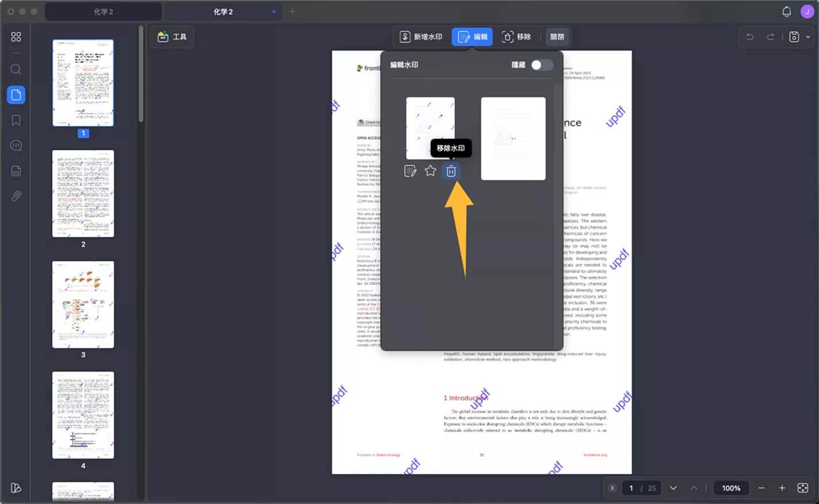Switch to the second 化学2 tab
Image resolution: width=819 pixels, height=504 pixels.
pyautogui.click(x=223, y=12)
